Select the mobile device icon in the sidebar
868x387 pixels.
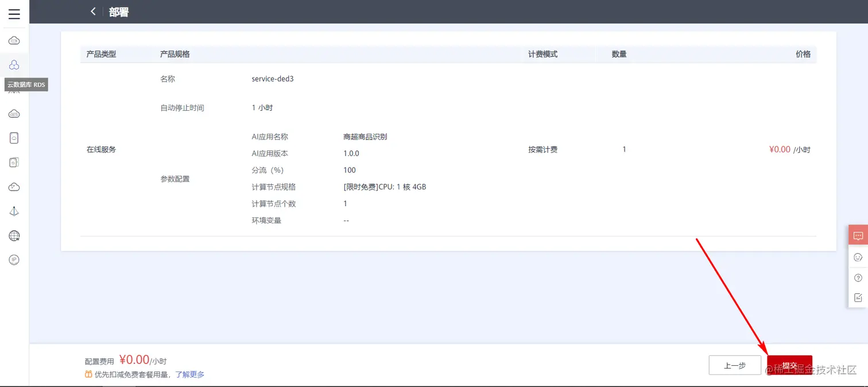(14, 138)
